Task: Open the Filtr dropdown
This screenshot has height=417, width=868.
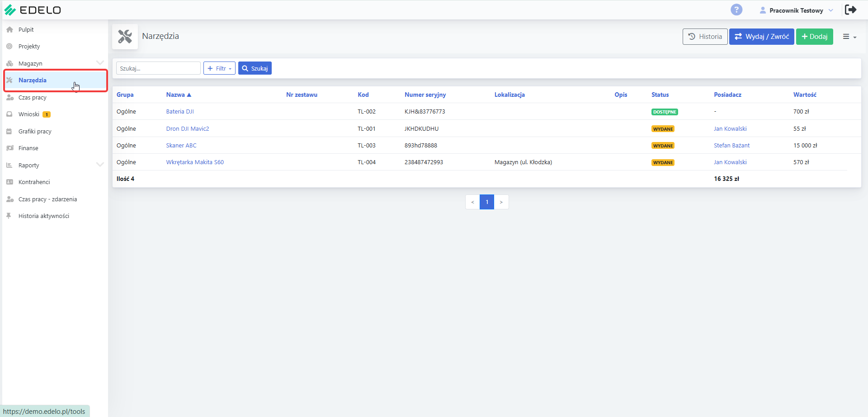Action: [x=219, y=68]
